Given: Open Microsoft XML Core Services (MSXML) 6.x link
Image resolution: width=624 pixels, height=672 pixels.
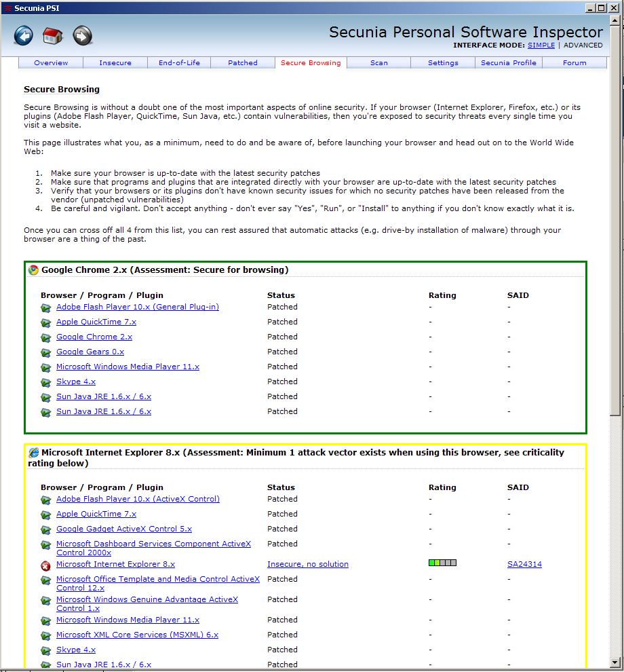Looking at the screenshot, I should point(137,635).
